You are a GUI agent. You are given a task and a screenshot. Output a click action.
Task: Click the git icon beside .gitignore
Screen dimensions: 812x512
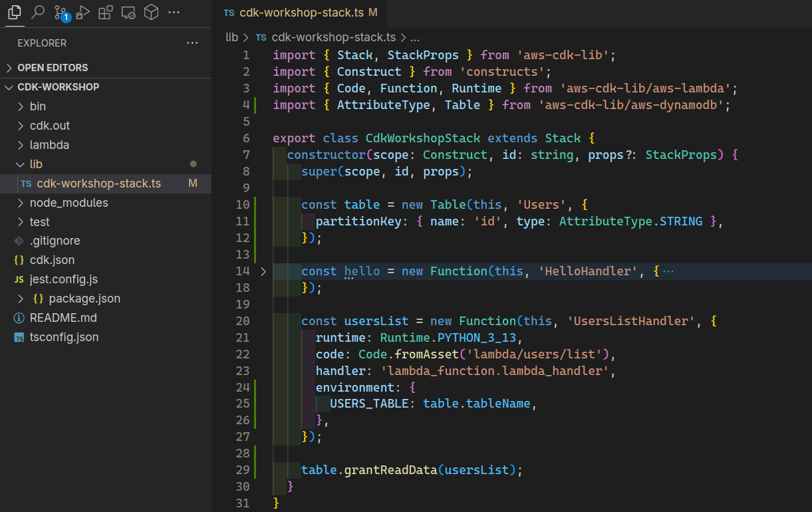(19, 241)
